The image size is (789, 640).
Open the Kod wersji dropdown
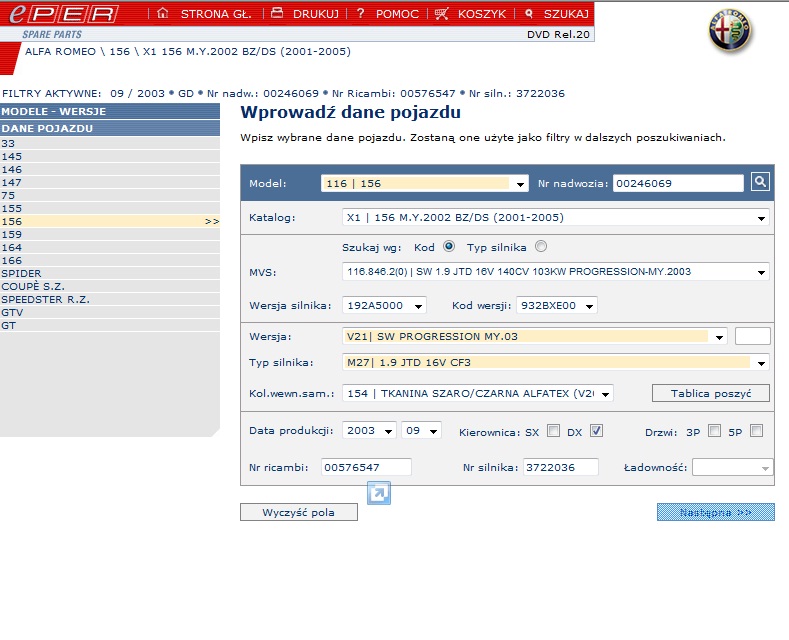[557, 306]
